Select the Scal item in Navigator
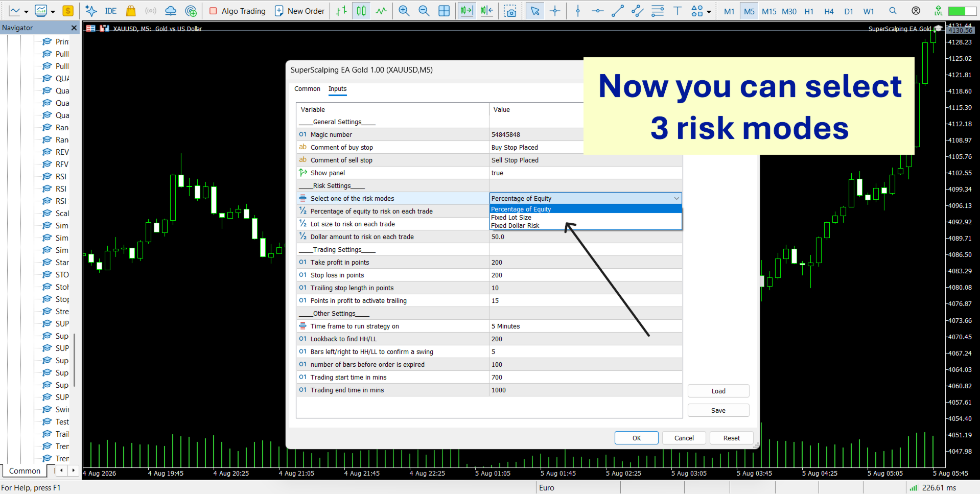The width and height of the screenshot is (980, 494). [56, 213]
